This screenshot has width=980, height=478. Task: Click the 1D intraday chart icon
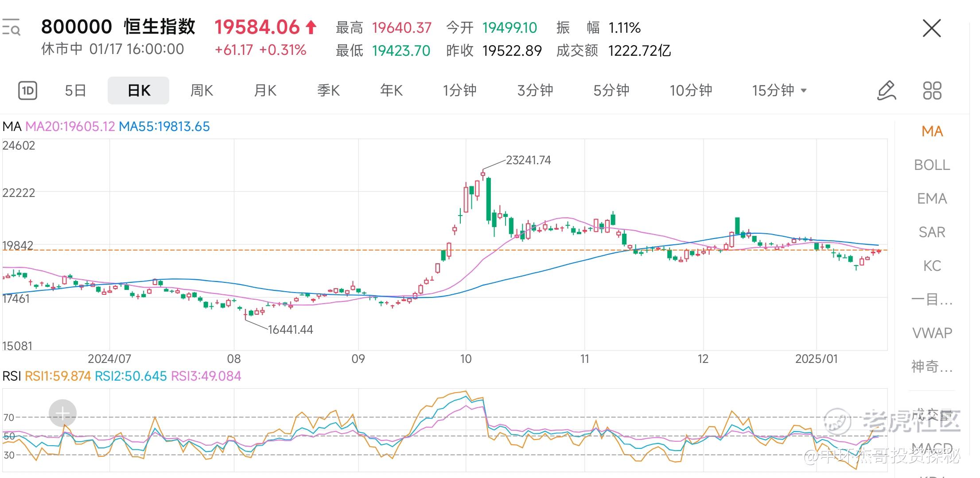27,91
